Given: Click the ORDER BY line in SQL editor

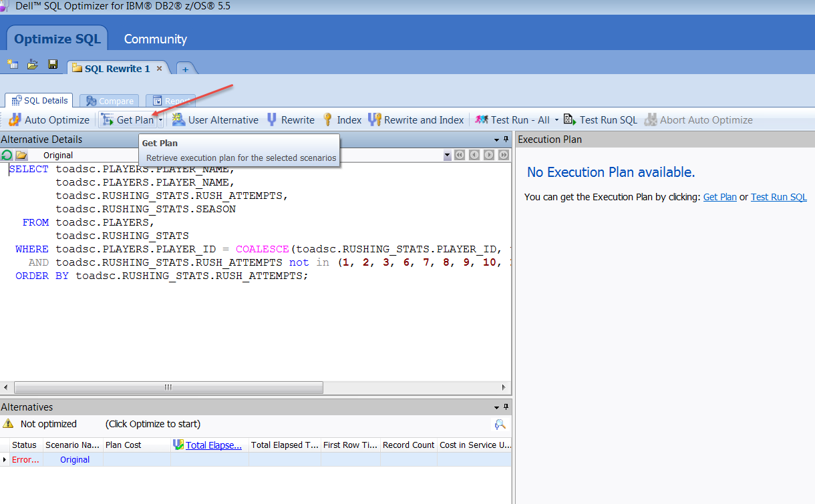Looking at the screenshot, I should tap(162, 276).
